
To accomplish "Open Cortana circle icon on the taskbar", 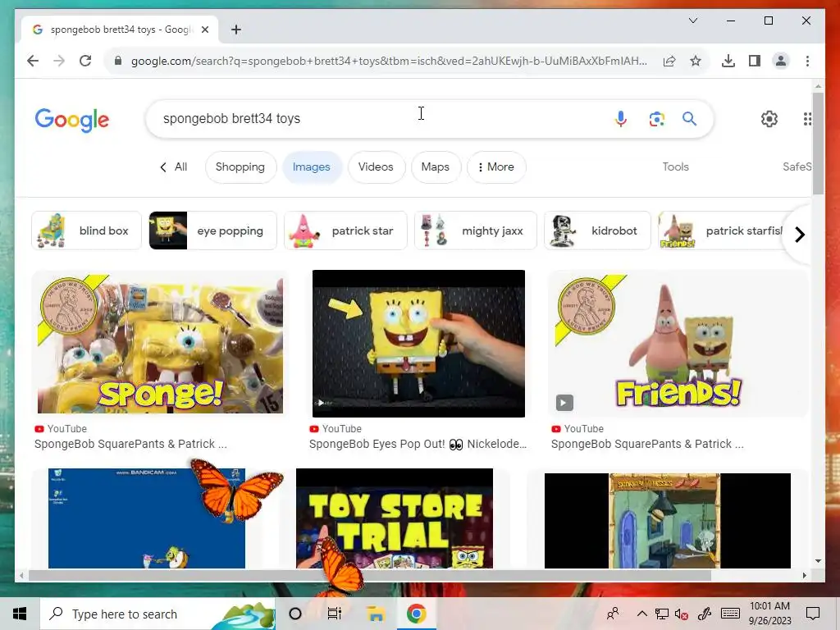I will tap(295, 614).
